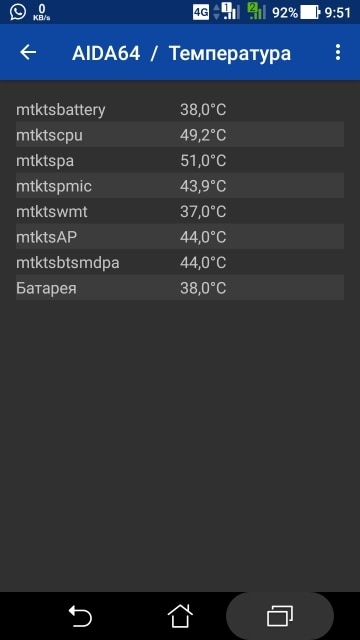This screenshot has width=360, height=640.
Task: Tap the back arrow in AIDA64 header
Action: [x=28, y=52]
